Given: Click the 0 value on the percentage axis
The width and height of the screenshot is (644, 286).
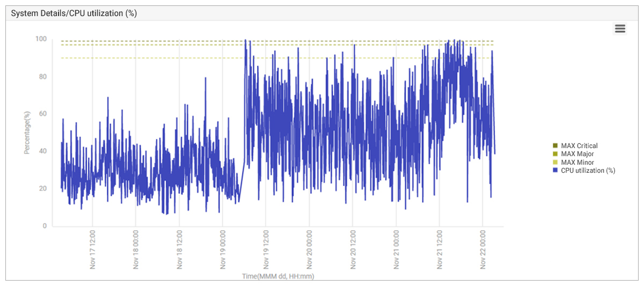Looking at the screenshot, I should (45, 226).
